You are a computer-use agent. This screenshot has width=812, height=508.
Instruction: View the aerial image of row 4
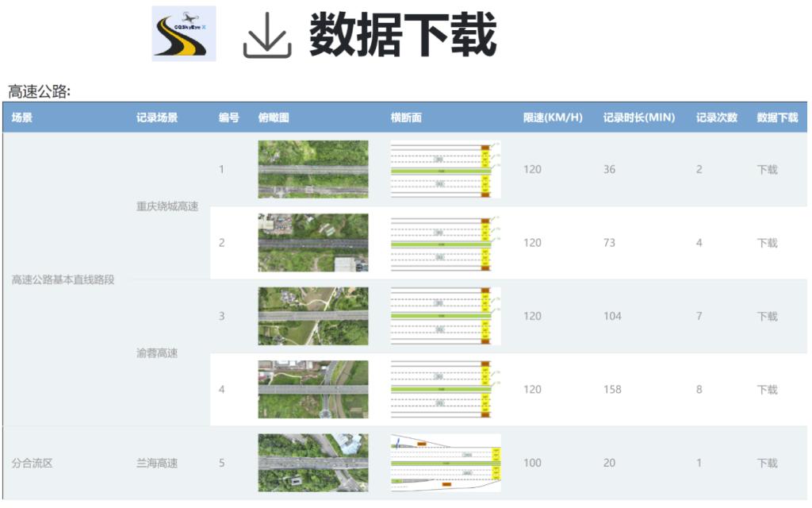pyautogui.click(x=312, y=389)
